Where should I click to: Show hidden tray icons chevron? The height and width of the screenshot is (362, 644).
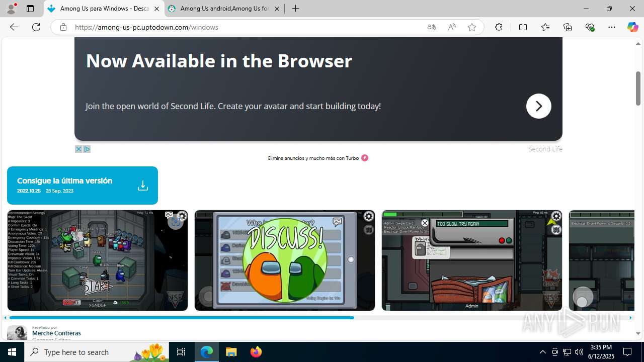542,352
